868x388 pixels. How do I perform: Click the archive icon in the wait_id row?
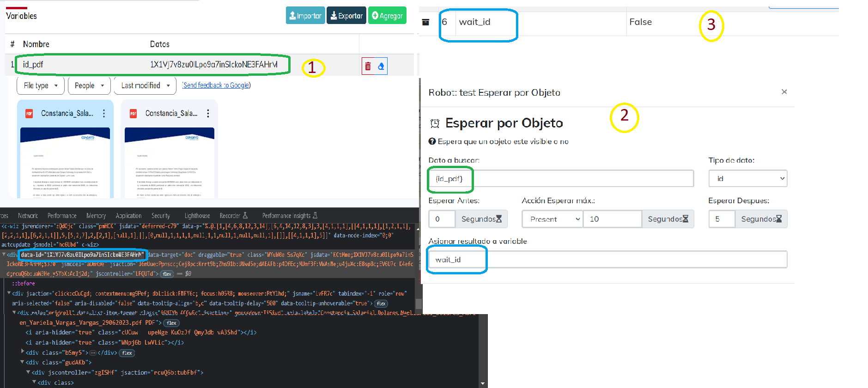click(x=426, y=22)
